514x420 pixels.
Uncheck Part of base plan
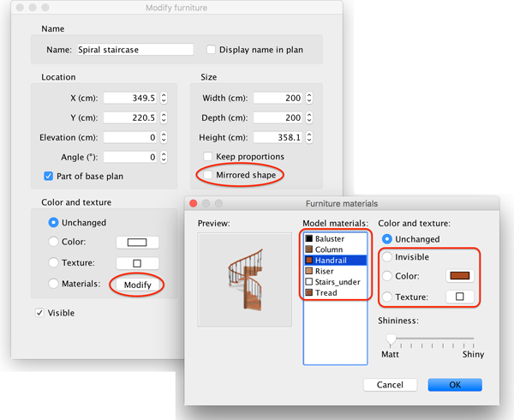click(x=49, y=177)
